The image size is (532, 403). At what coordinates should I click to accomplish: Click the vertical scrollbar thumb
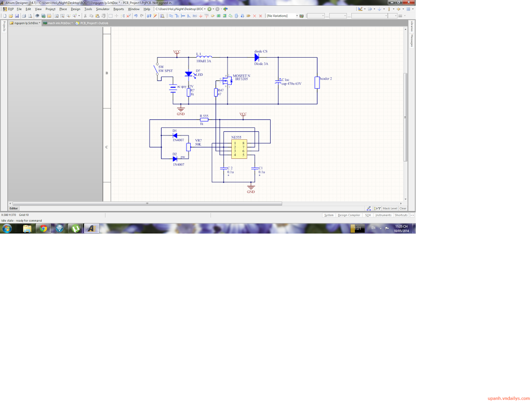pos(405,117)
